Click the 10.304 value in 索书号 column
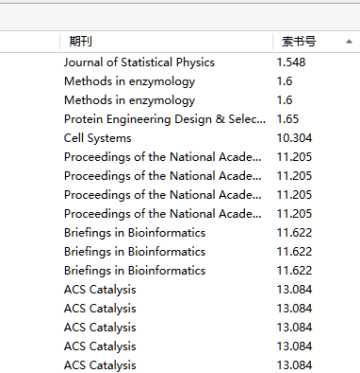Viewport: 360px width, 373px height. pyautogui.click(x=294, y=138)
